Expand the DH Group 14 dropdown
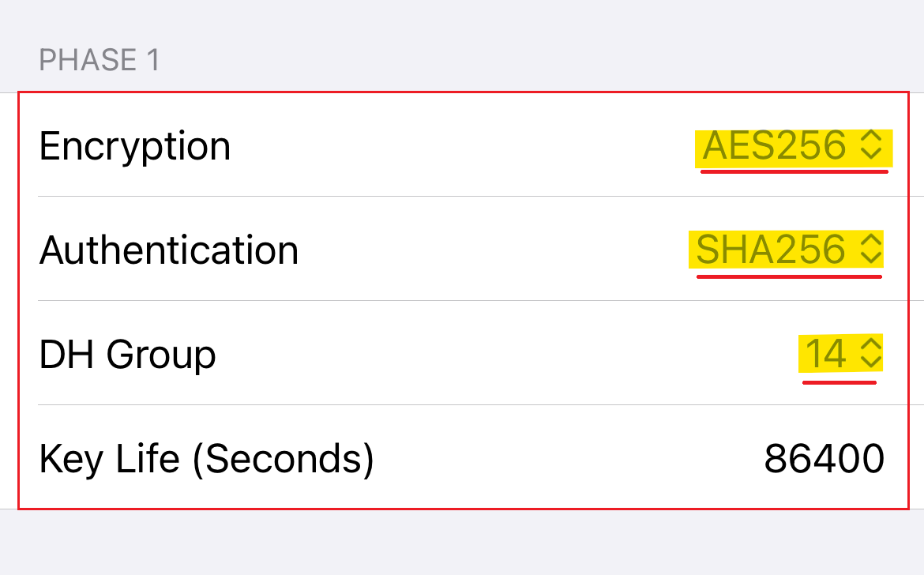 click(x=840, y=354)
